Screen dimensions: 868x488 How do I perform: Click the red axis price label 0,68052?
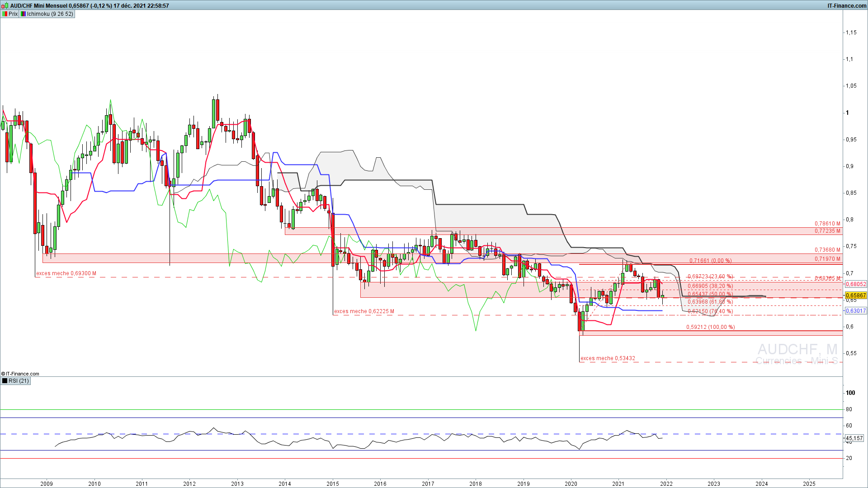pyautogui.click(x=856, y=284)
